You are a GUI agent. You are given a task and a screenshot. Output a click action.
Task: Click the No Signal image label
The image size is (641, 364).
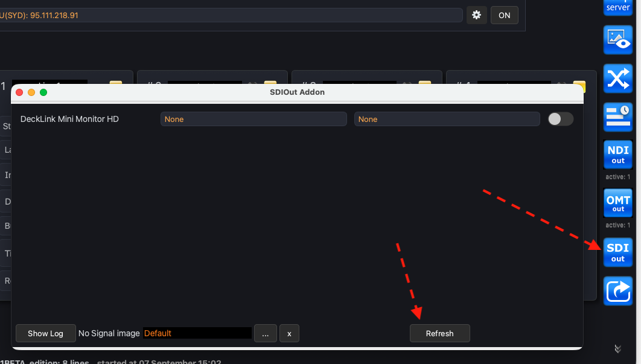click(x=109, y=333)
